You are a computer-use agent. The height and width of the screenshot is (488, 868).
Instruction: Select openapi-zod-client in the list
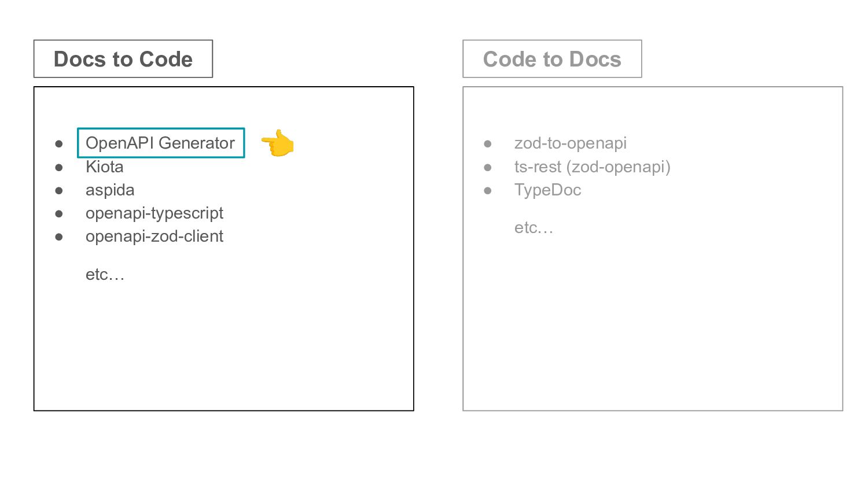(x=155, y=236)
